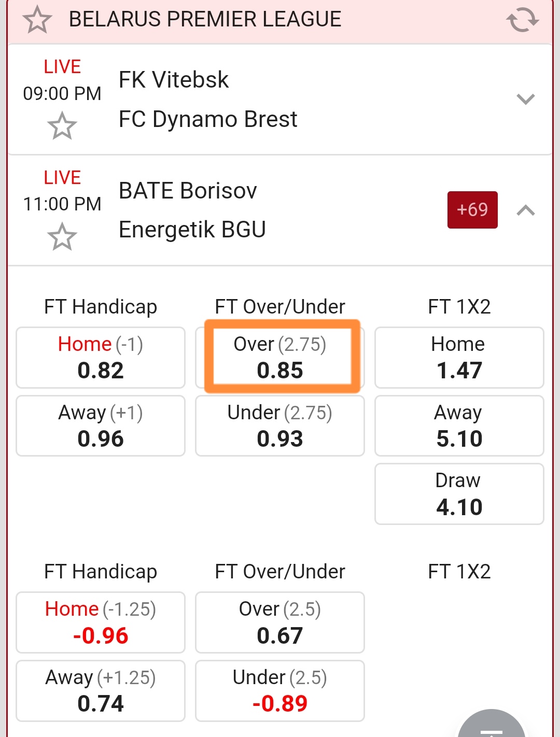This screenshot has width=560, height=737.
Task: Pick Under (2.5) at -0.89
Action: tap(280, 691)
